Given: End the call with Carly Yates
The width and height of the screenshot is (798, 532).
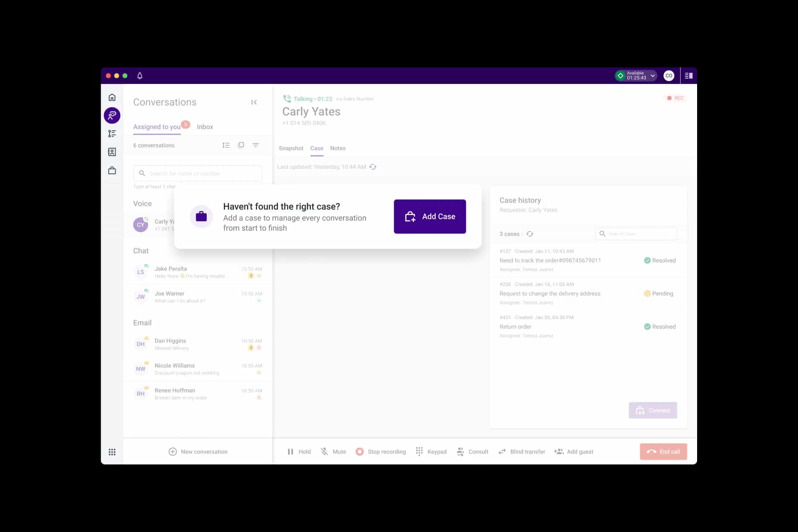Looking at the screenshot, I should pos(663,452).
